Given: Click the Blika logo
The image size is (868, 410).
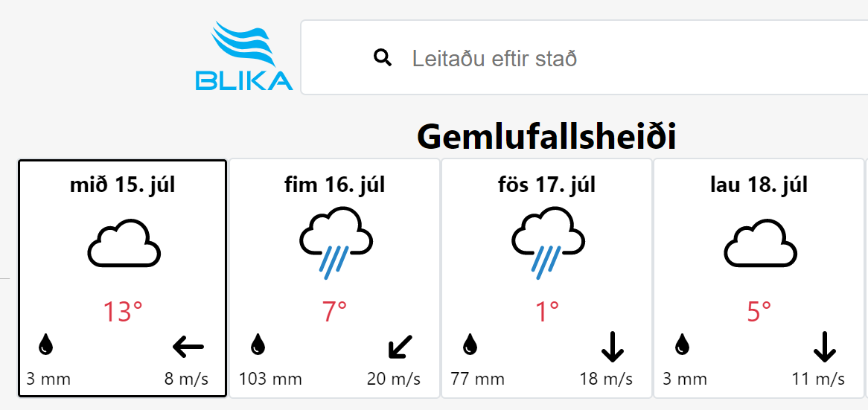Looking at the screenshot, I should (x=243, y=55).
